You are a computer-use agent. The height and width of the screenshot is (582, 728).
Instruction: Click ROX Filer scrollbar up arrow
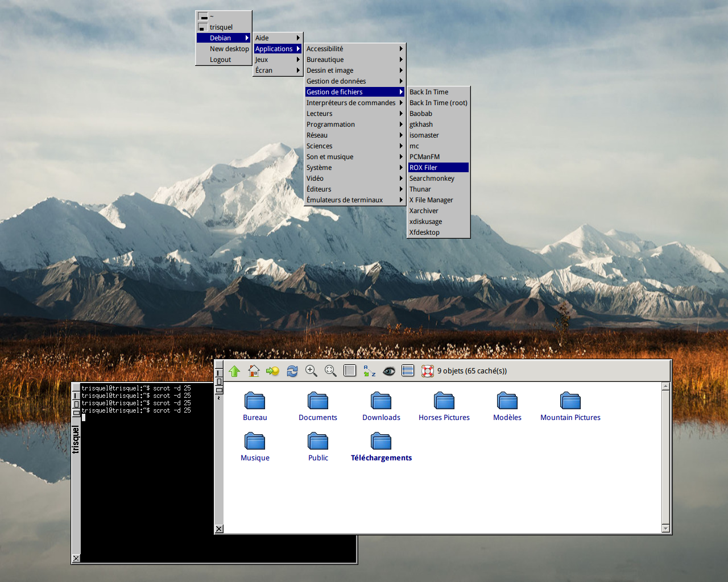(x=666, y=386)
